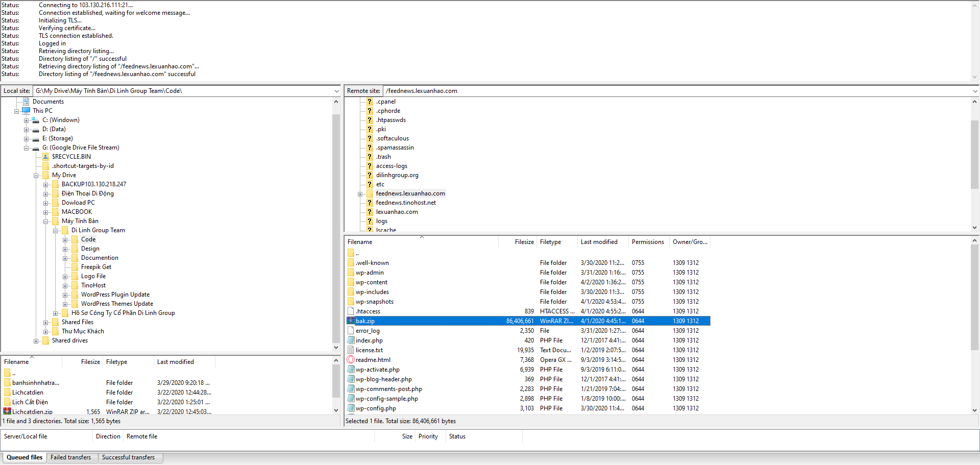The width and height of the screenshot is (980, 465).
Task: Collapse the Di Linh Group Team folder
Action: (56, 231)
